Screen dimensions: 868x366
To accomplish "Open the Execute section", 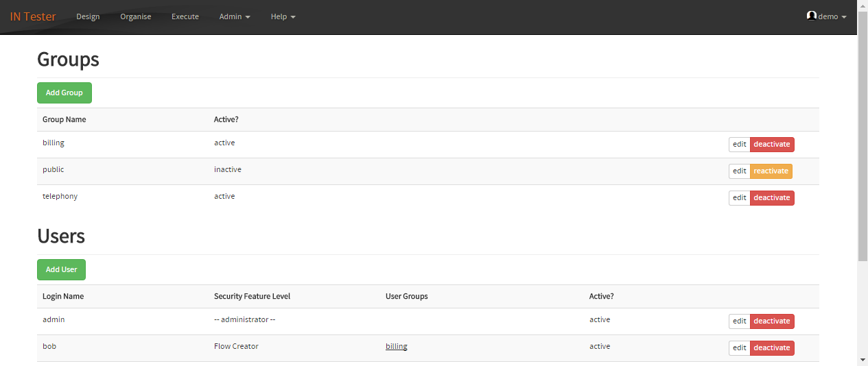I will coord(185,16).
